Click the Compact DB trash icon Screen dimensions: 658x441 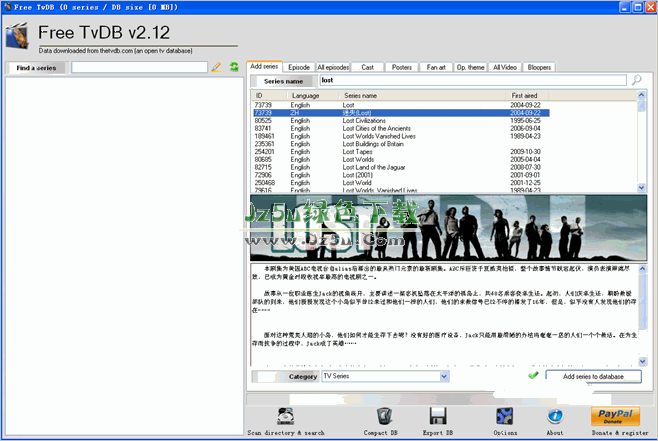pos(384,416)
